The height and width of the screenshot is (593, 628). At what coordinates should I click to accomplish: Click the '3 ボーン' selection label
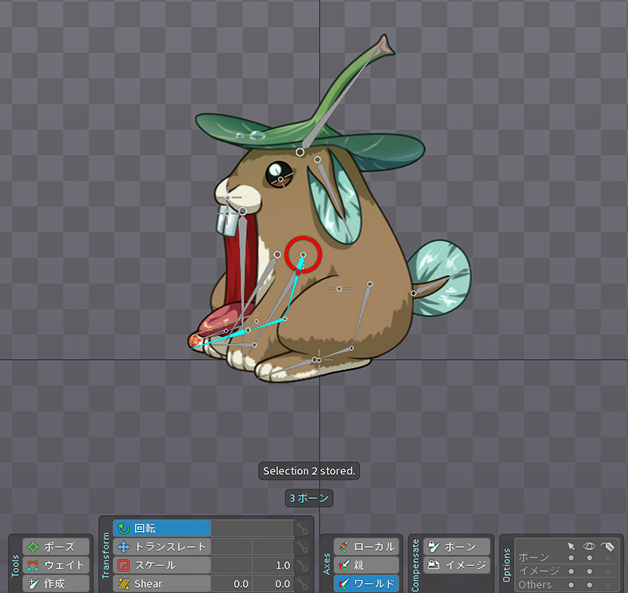pos(309,498)
